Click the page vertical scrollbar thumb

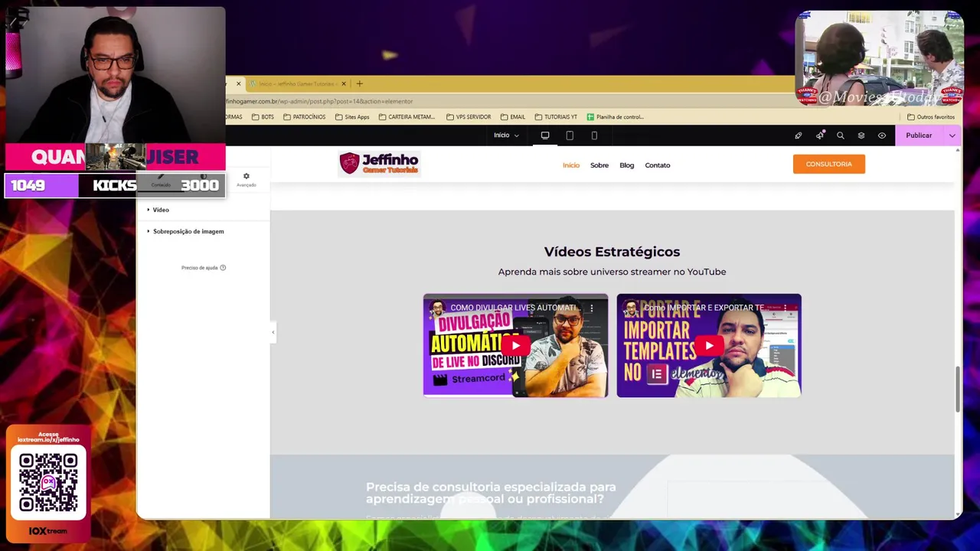[x=958, y=389]
